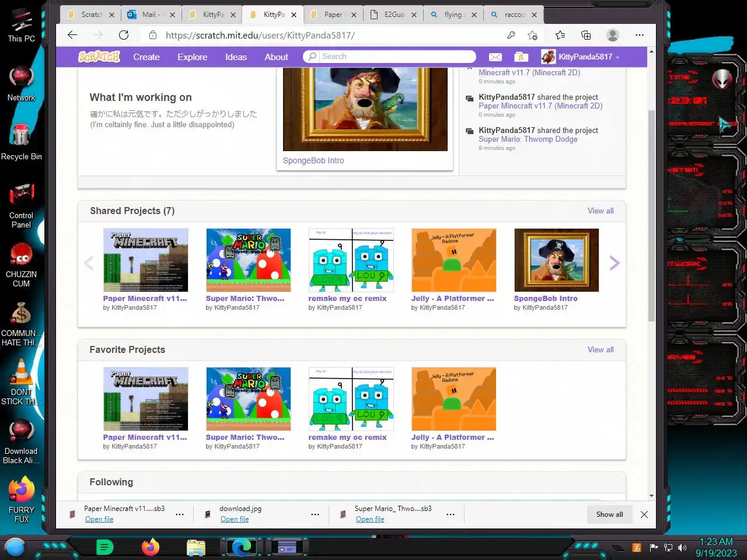Refresh the page with reload icon
Viewport: 747px width, 560px height.
[x=124, y=35]
